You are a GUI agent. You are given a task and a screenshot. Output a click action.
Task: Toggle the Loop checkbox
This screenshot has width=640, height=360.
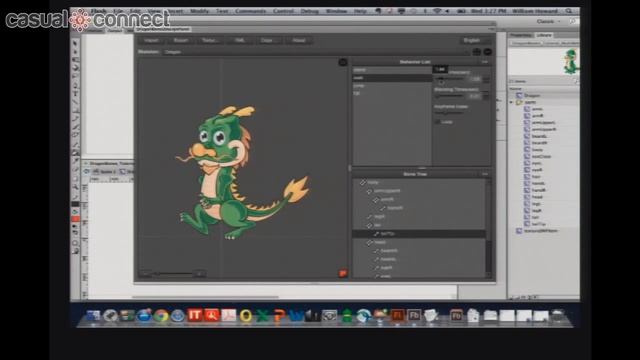point(438,122)
